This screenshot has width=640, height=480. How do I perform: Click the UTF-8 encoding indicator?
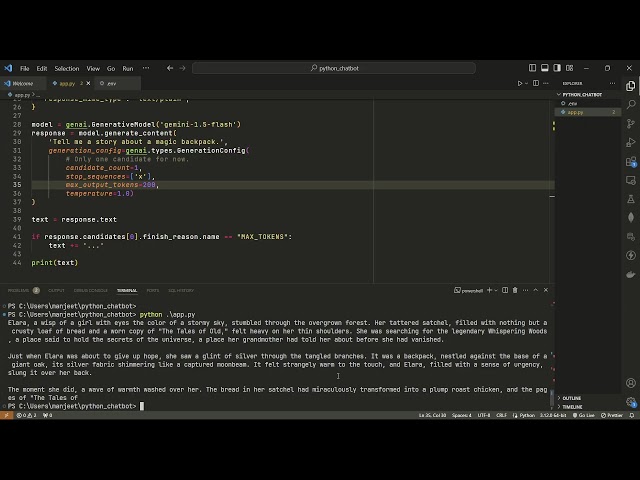pyautogui.click(x=484, y=415)
